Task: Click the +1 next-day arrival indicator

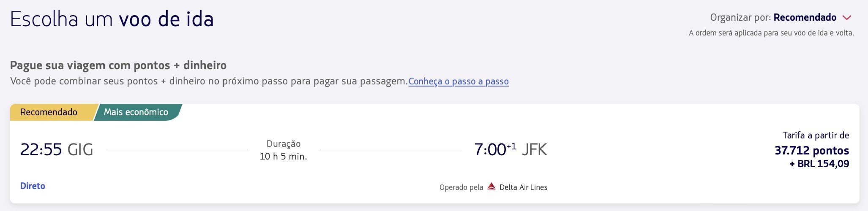Action: [x=511, y=146]
